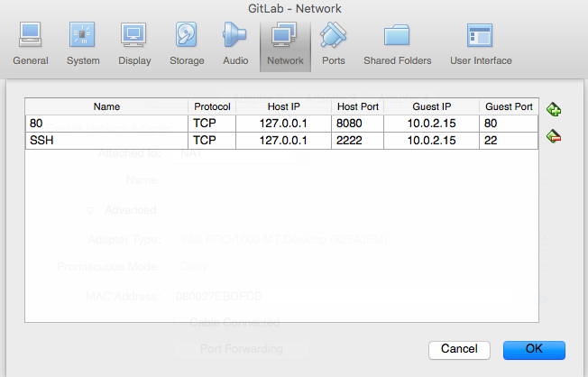The width and height of the screenshot is (588, 377).
Task: Click the Name column header
Action: click(x=106, y=107)
